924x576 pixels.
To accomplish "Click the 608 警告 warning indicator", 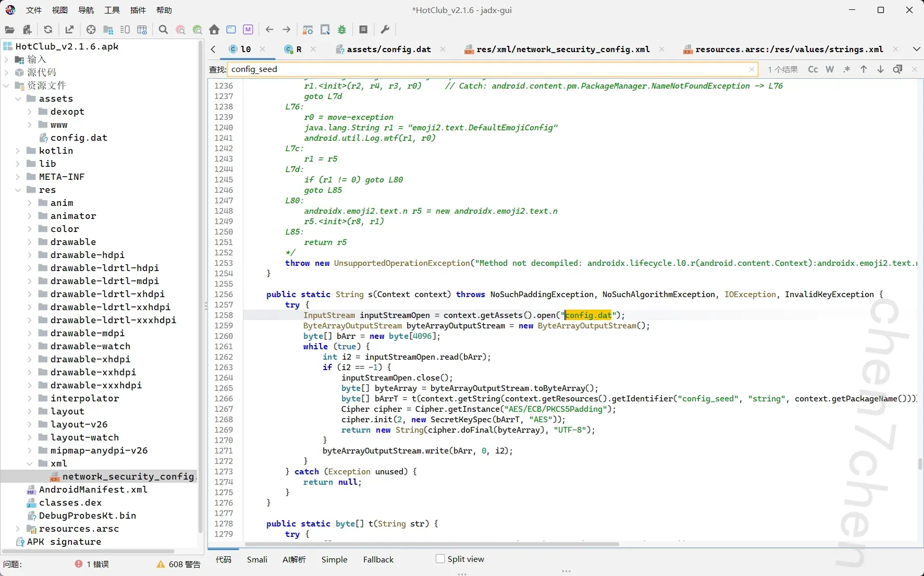I will coord(178,564).
